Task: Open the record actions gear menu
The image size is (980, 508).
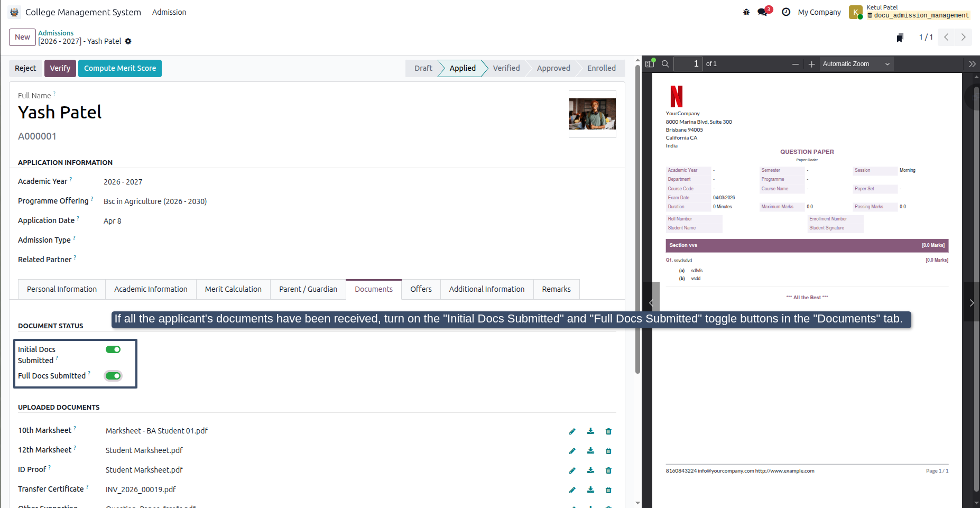Action: (128, 41)
